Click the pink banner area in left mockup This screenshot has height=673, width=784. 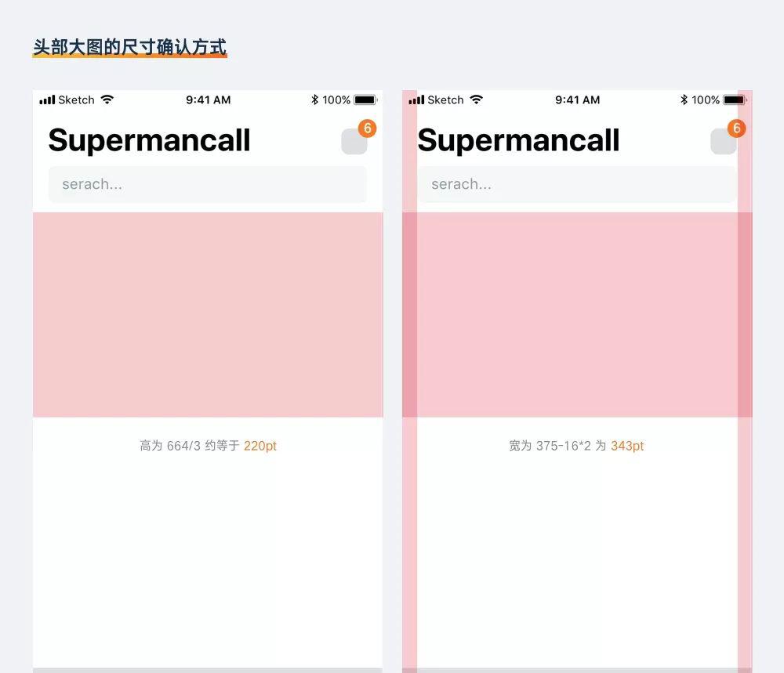click(208, 315)
